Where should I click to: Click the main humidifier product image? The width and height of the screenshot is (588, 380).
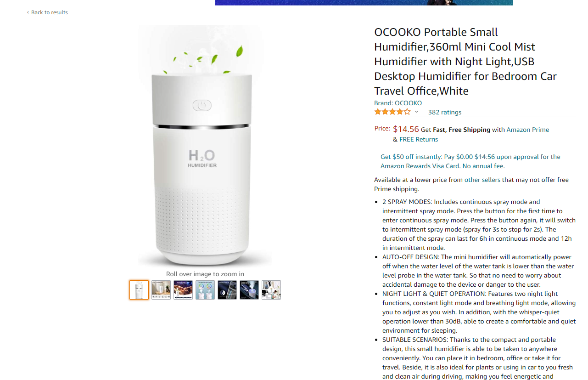205,146
